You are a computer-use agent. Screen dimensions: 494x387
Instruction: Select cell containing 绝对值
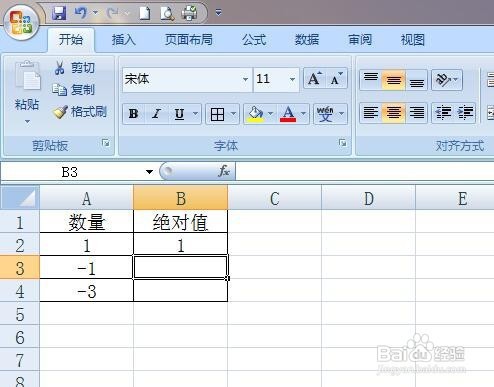[180, 222]
